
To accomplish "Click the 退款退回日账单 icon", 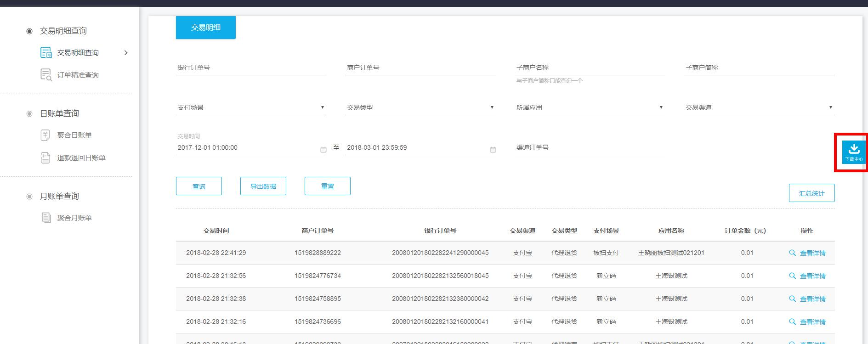I will [x=45, y=158].
